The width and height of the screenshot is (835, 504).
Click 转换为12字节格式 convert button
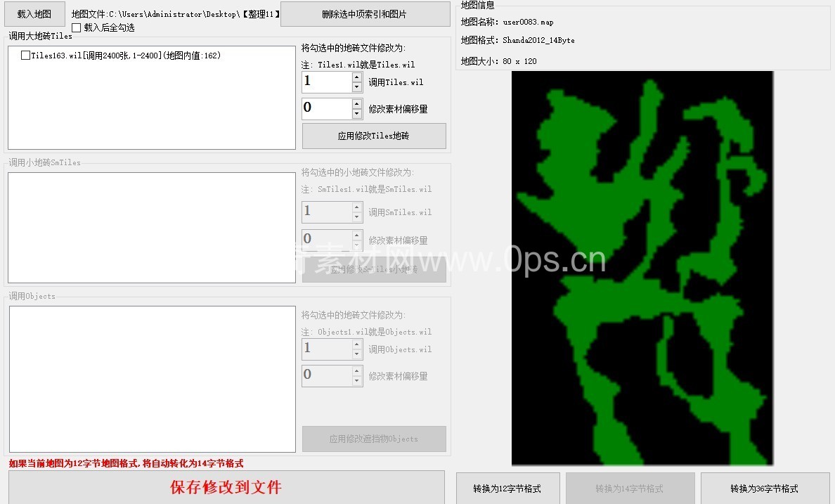[507, 489]
